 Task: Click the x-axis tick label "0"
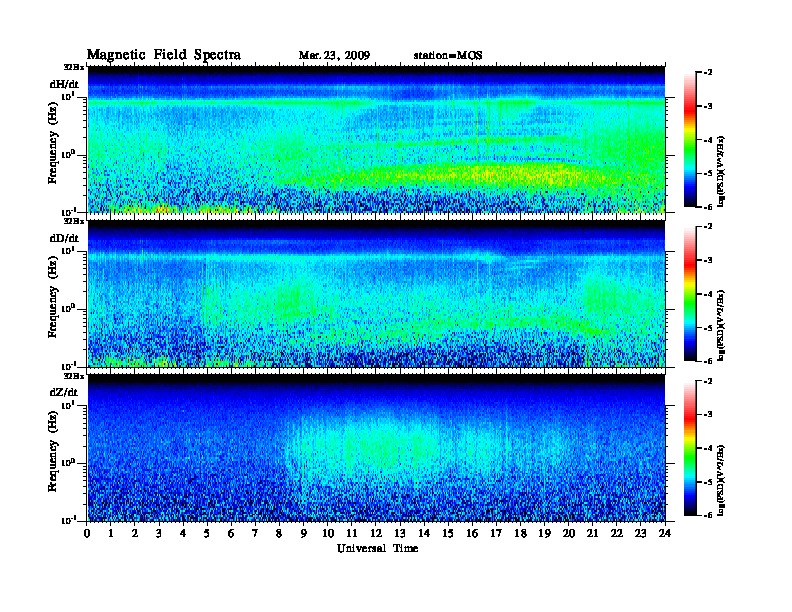tap(87, 534)
